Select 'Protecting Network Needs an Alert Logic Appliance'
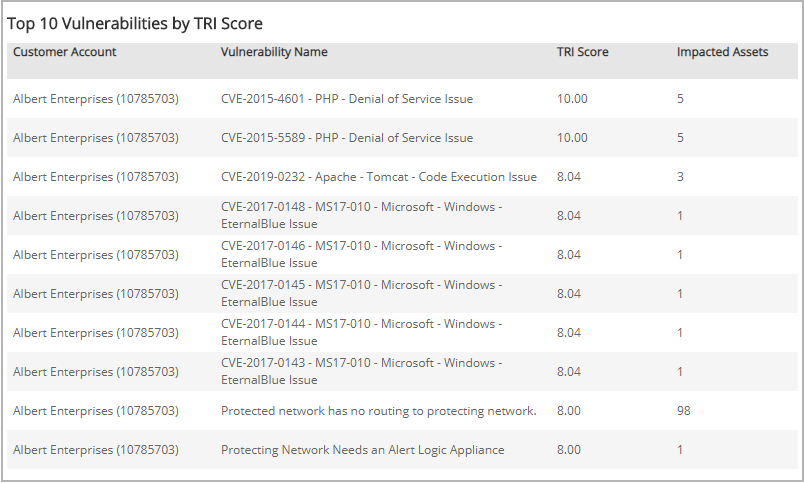This screenshot has height=483, width=804. point(362,450)
